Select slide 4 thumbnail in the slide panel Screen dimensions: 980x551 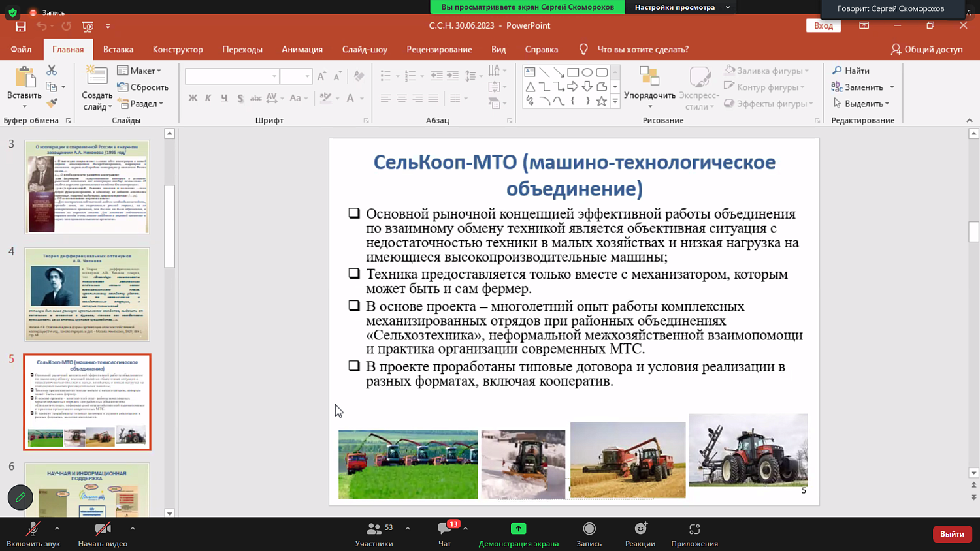pos(88,294)
